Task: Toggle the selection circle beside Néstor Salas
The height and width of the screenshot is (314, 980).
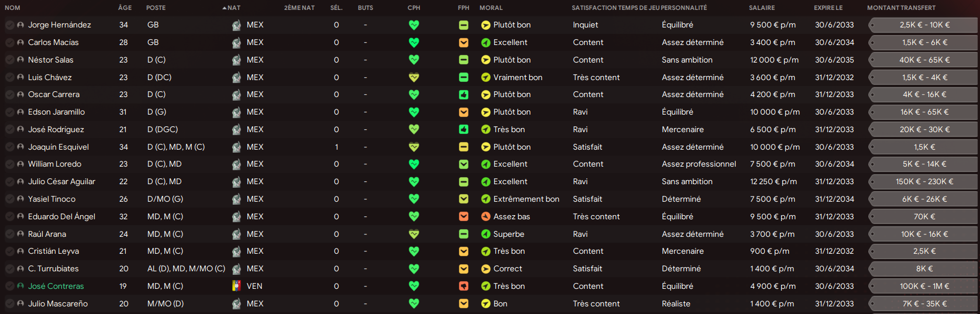Action: click(9, 60)
